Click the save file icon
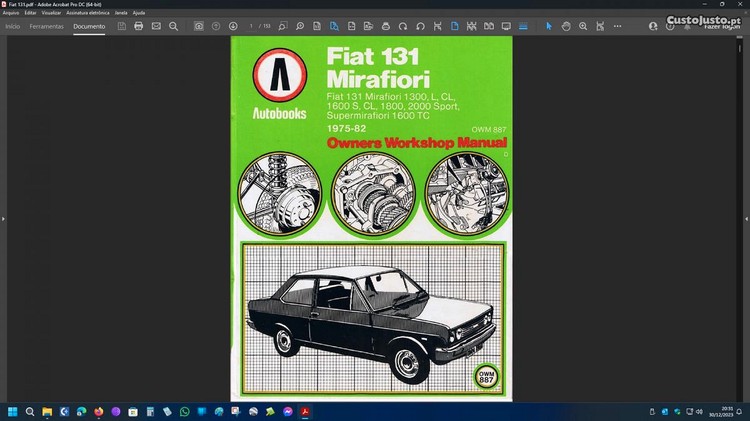Screen dimensions: 750x421 coord(120,26)
